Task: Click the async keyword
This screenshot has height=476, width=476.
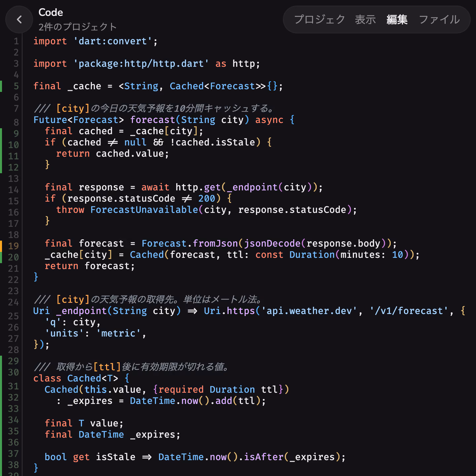Action: tap(269, 120)
